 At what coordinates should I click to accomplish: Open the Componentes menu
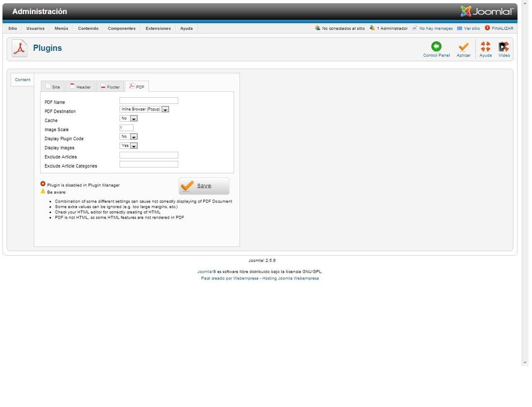pos(122,29)
